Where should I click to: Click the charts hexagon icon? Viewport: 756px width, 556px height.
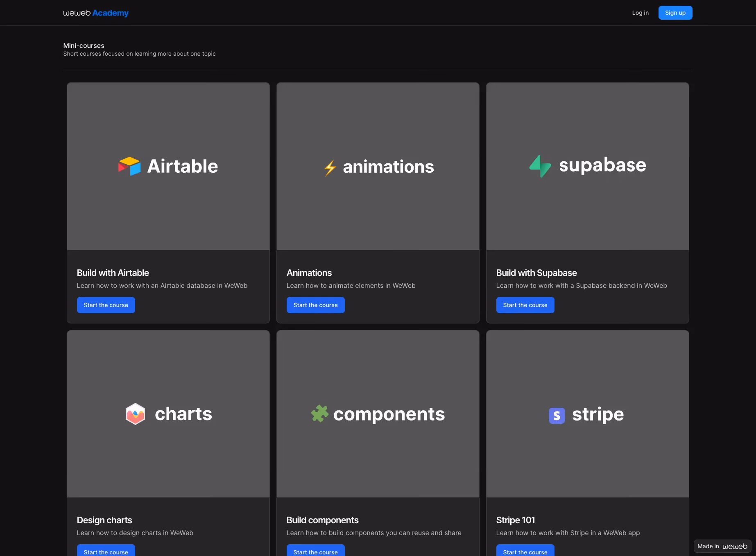(135, 414)
